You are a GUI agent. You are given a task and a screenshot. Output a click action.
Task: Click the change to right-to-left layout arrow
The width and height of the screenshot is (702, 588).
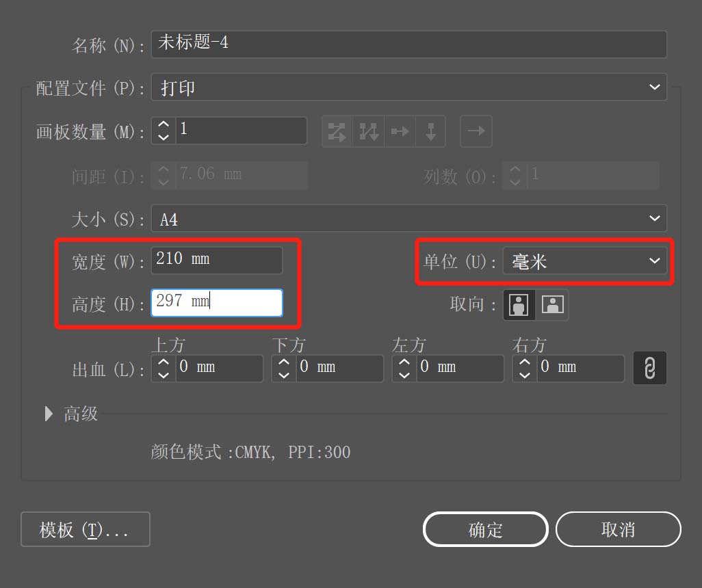476,131
